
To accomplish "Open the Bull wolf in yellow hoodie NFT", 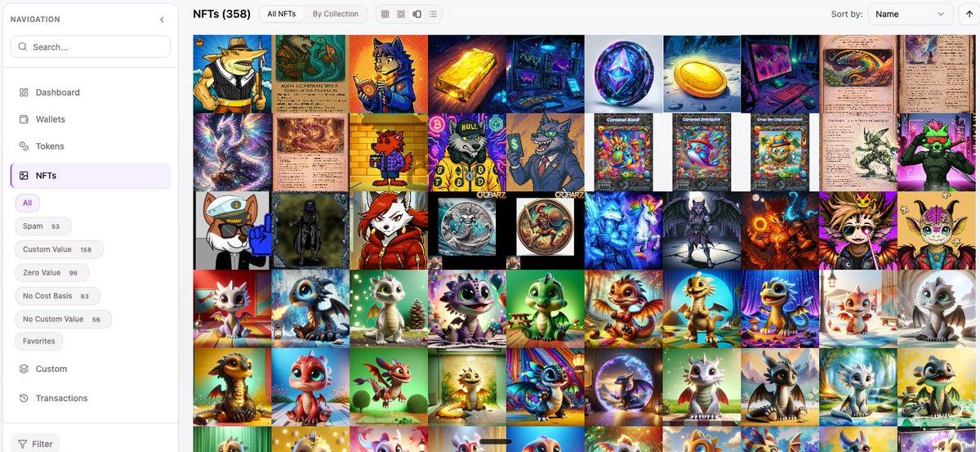I will (x=467, y=152).
